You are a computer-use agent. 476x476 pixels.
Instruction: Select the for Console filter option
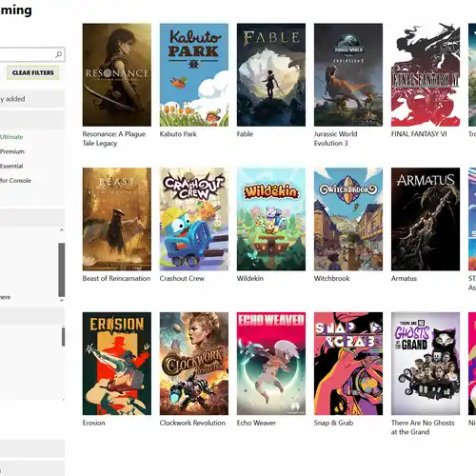pyautogui.click(x=15, y=181)
